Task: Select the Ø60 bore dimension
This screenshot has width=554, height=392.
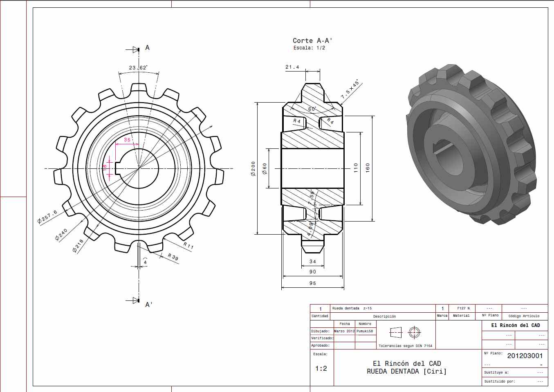Action: coord(265,169)
